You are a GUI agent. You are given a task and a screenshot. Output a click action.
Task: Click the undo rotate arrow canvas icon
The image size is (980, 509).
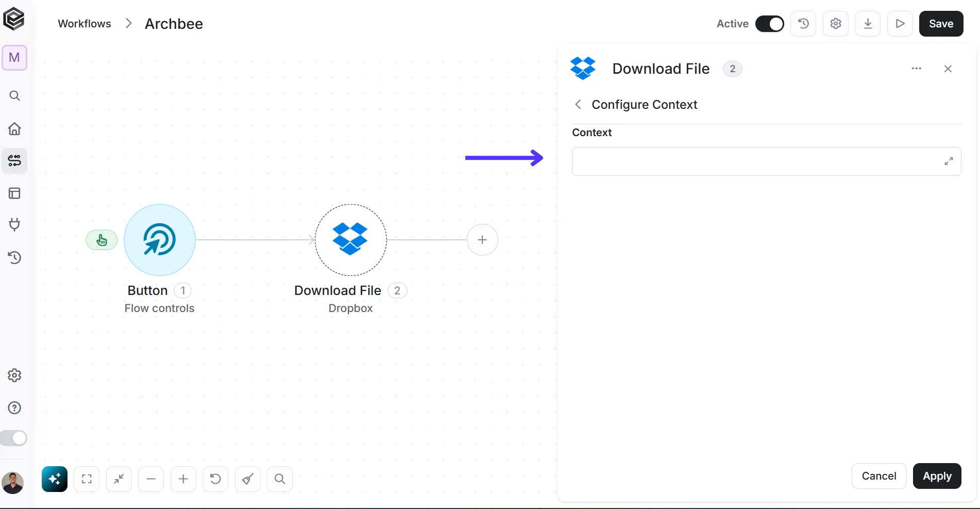[x=215, y=479]
